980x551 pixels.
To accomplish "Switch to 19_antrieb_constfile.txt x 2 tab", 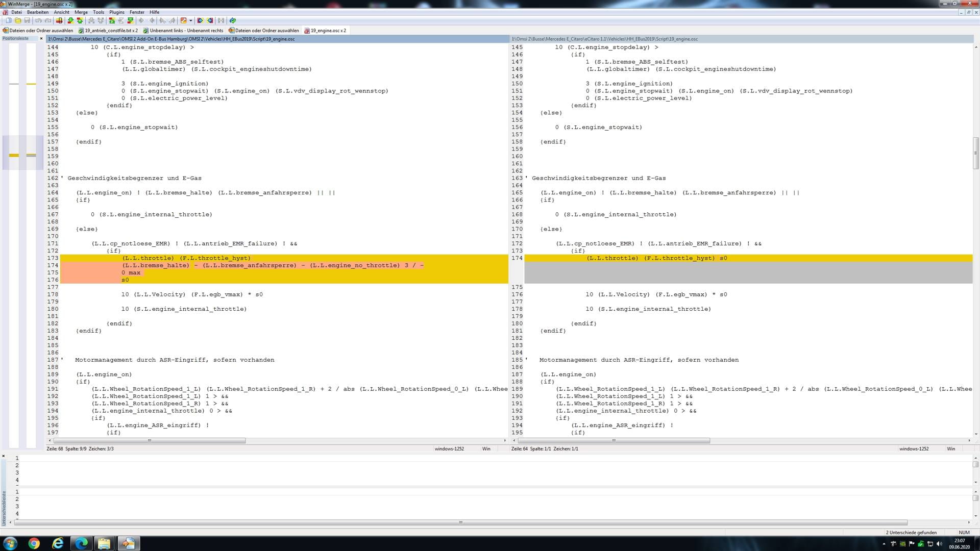I will (x=111, y=31).
